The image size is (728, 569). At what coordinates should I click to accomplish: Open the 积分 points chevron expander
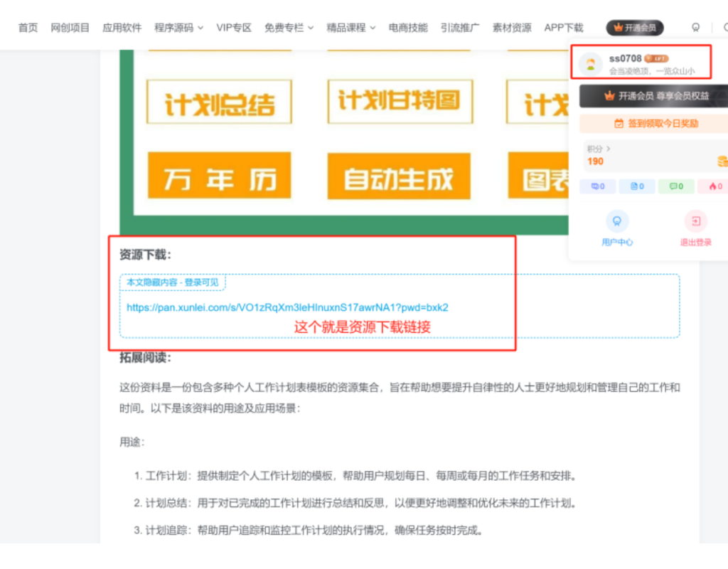(x=609, y=148)
